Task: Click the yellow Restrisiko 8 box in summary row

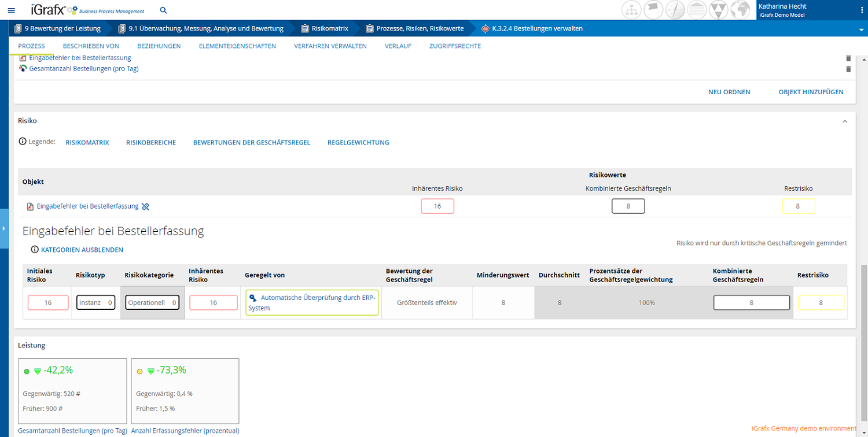Action: point(799,206)
